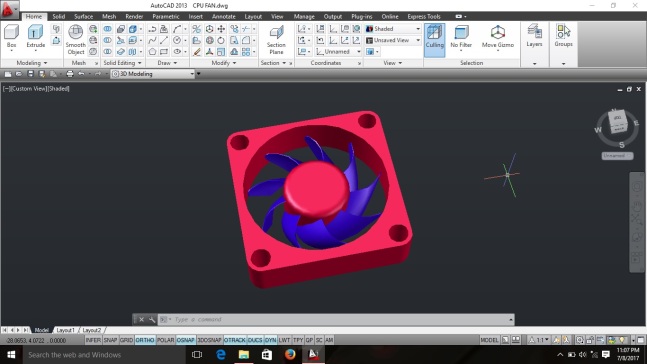Toggle 3DOSNAP in status bar

coord(209,340)
